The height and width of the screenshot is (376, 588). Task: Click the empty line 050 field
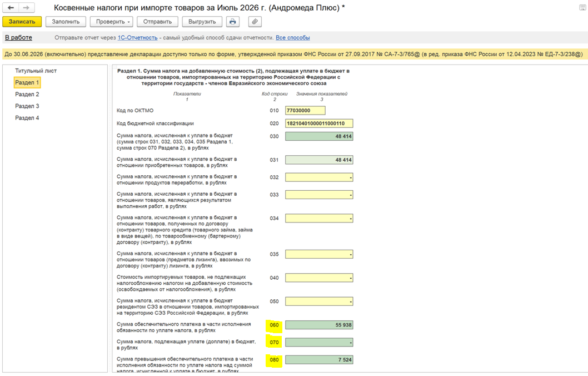click(x=319, y=301)
